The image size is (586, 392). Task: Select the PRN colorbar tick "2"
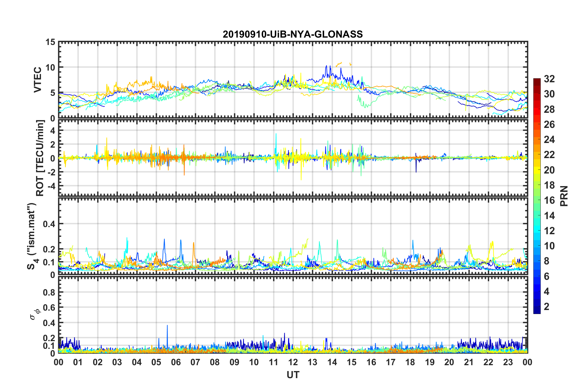(x=547, y=307)
